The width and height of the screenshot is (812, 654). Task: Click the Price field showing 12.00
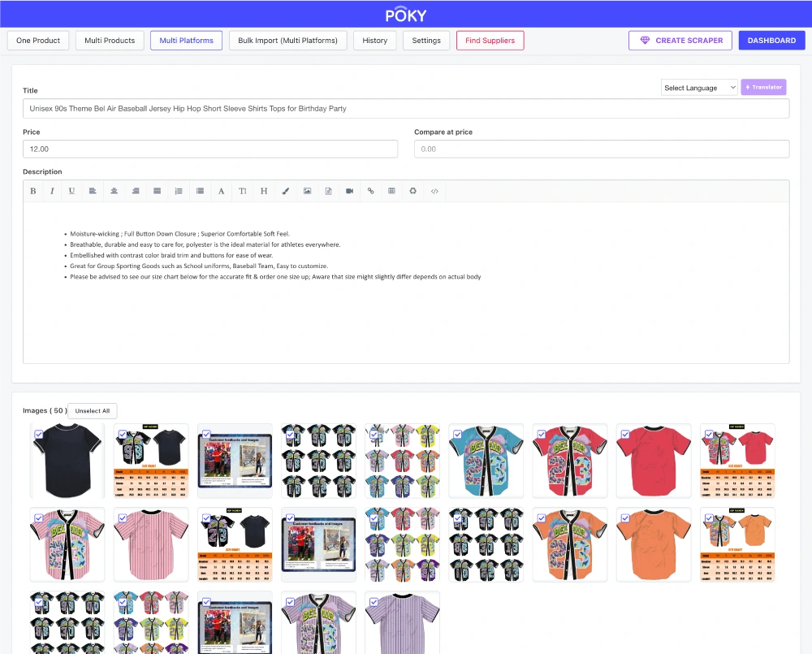click(x=210, y=149)
